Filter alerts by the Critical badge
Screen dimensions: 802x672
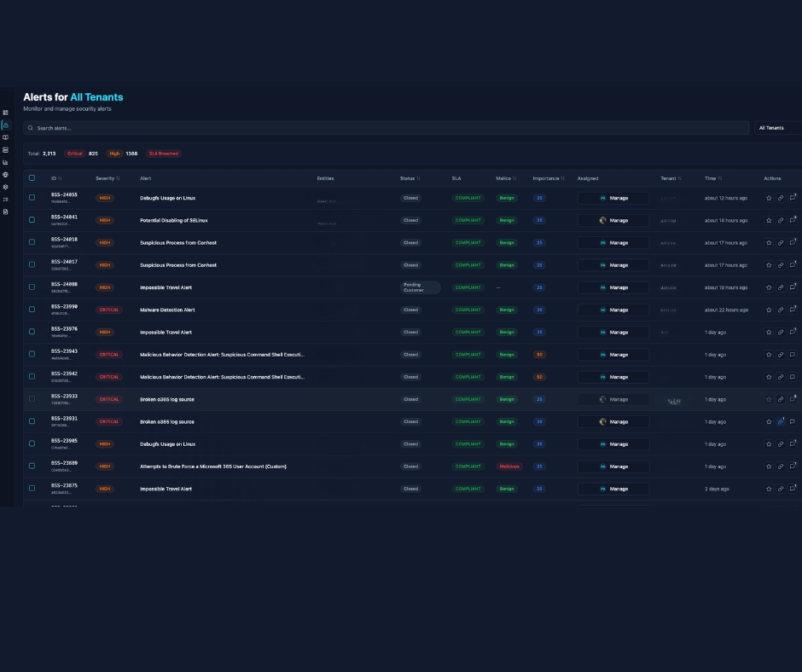(x=75, y=154)
